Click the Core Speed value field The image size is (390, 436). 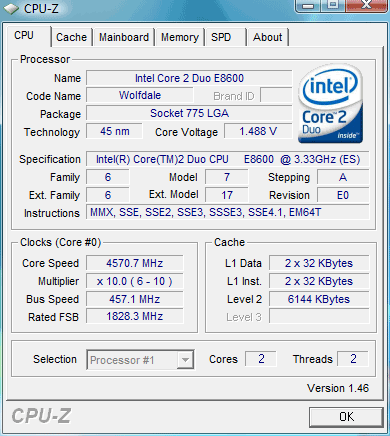(135, 263)
